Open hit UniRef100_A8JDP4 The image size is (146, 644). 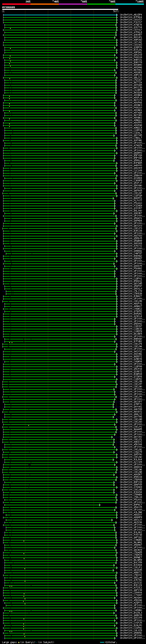pos(131,15)
